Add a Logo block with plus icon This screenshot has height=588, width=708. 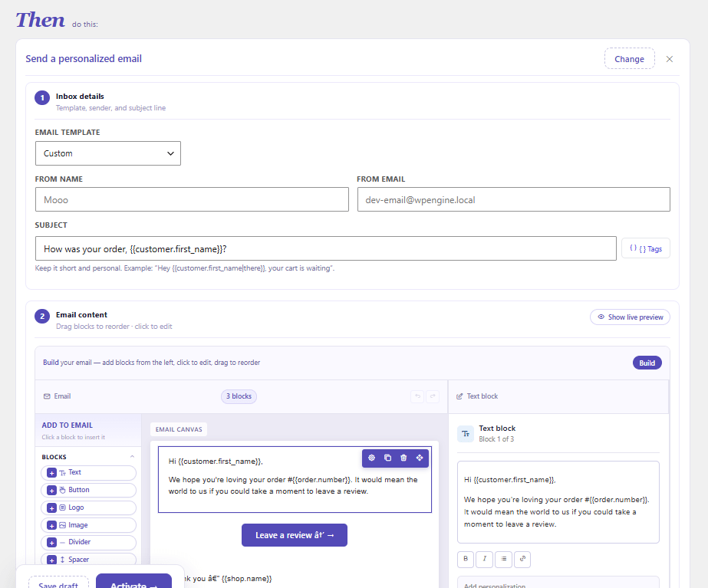(52, 508)
